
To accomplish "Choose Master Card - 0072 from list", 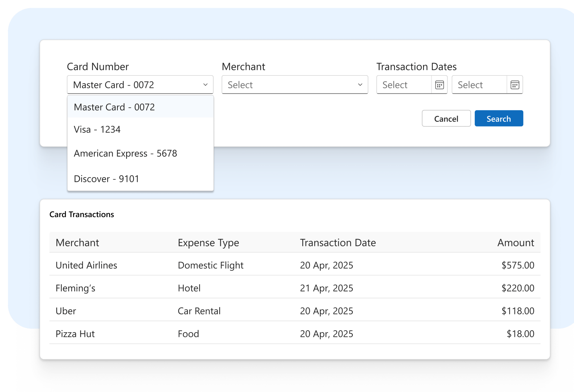I will point(140,107).
